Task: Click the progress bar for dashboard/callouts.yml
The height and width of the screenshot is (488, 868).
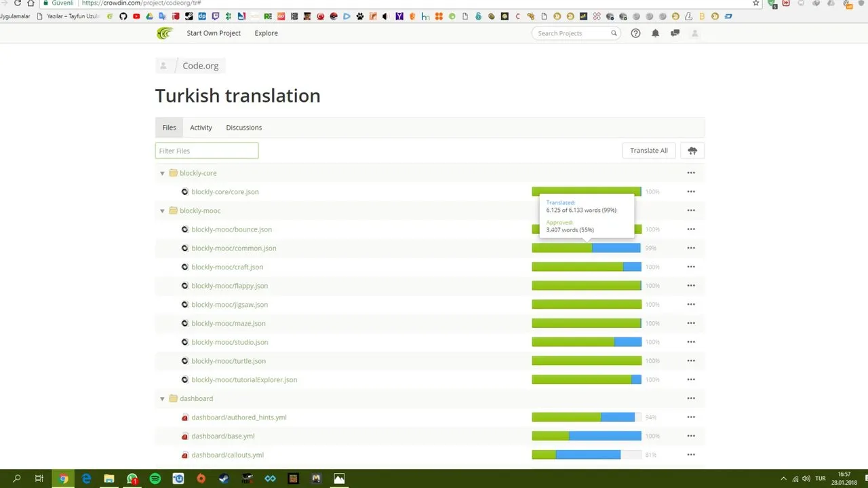Action: pos(587,455)
